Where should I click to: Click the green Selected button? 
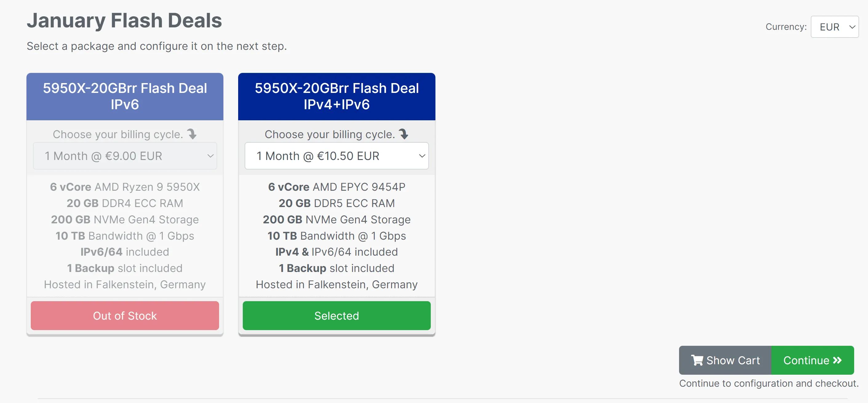point(337,316)
